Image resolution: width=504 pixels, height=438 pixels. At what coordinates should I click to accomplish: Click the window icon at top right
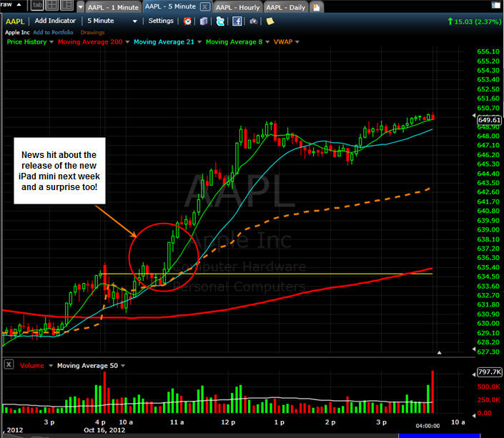(495, 5)
